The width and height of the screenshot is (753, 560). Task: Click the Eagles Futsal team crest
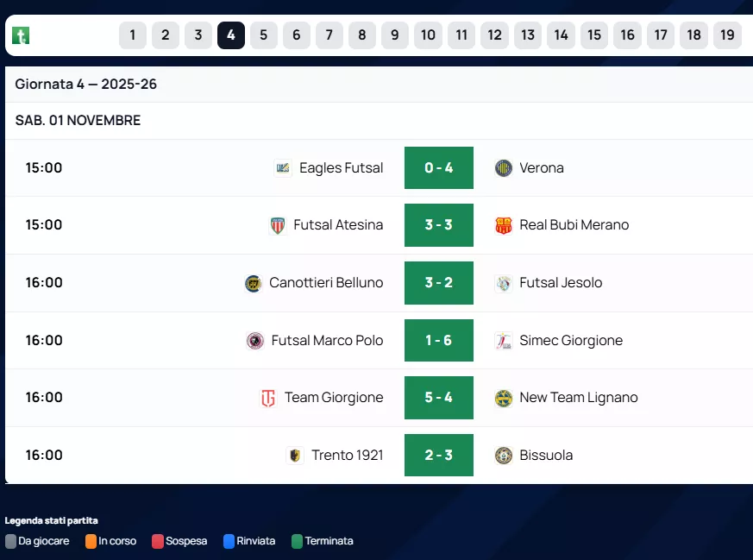[283, 168]
